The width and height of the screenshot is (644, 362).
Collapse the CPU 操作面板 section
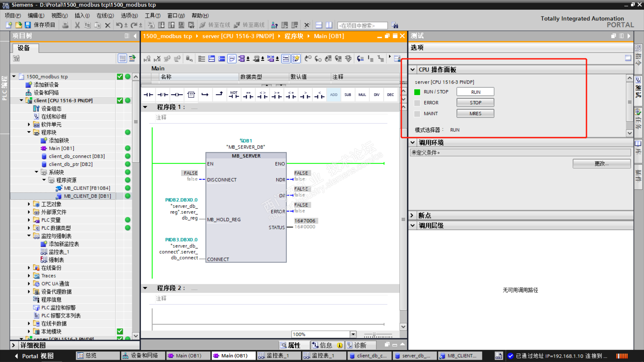point(412,70)
